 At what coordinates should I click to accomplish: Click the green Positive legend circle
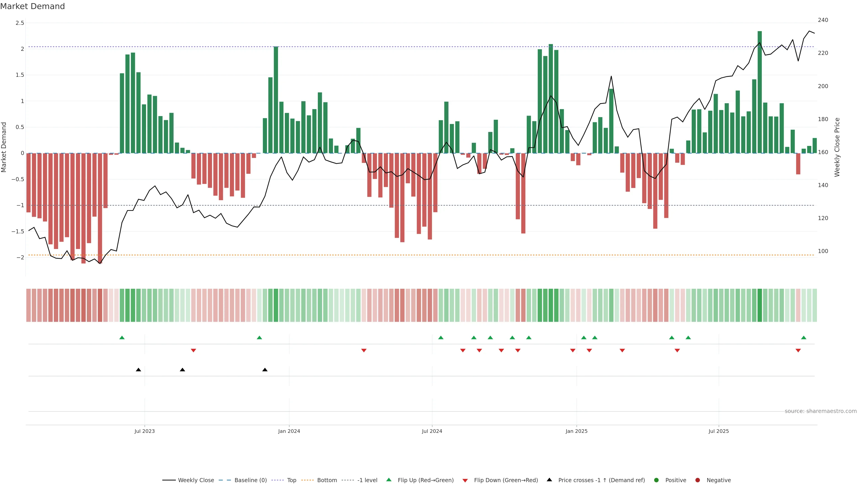656,480
